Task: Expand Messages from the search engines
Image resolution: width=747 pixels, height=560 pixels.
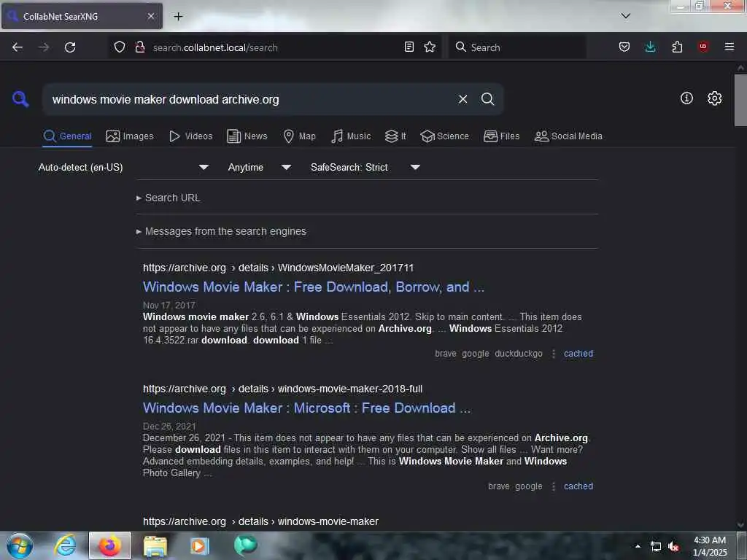Action: point(222,231)
